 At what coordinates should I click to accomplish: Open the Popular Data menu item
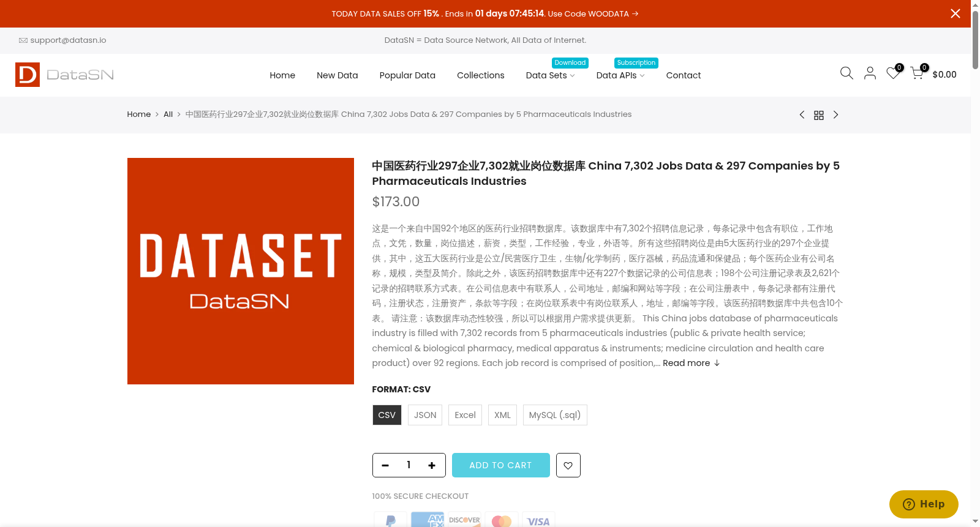pos(407,75)
